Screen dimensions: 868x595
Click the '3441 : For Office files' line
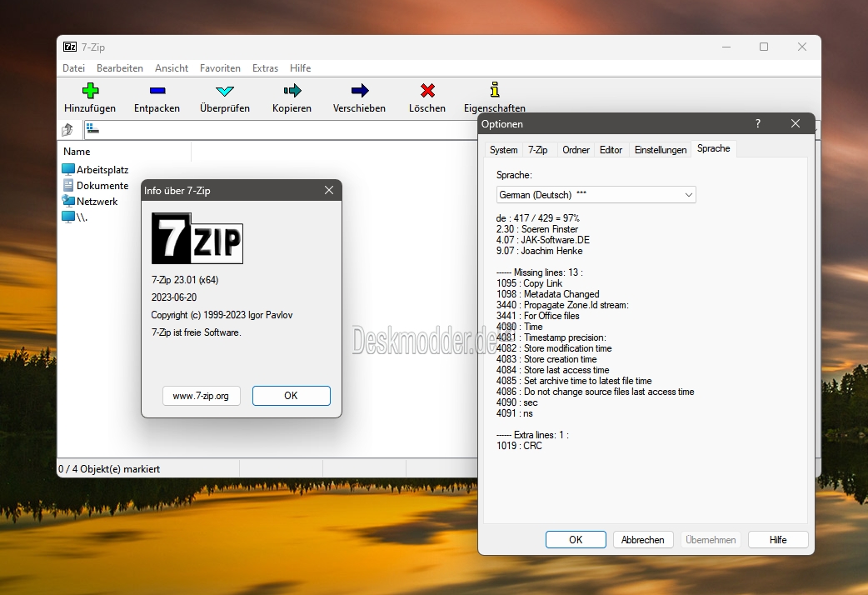click(538, 316)
